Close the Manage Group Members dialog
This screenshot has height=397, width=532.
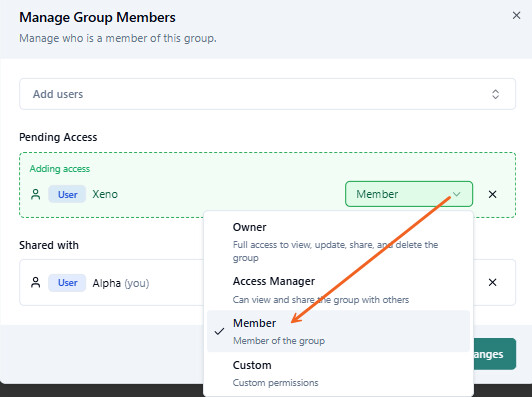tap(516, 15)
